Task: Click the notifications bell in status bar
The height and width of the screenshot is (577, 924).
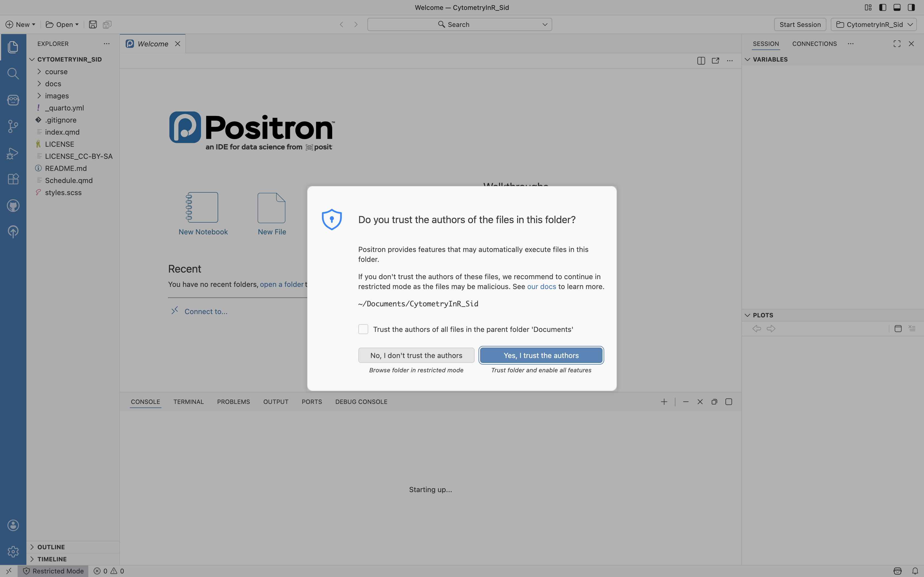Action: click(x=915, y=571)
